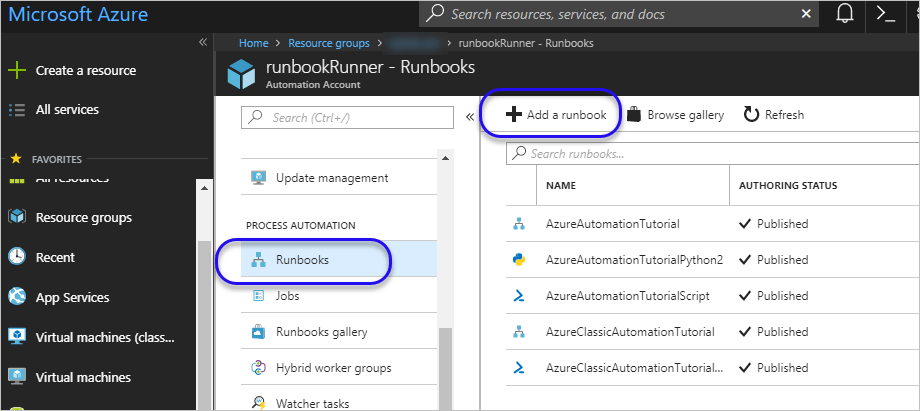Click the Update management icon
The height and width of the screenshot is (411, 920).
click(258, 177)
